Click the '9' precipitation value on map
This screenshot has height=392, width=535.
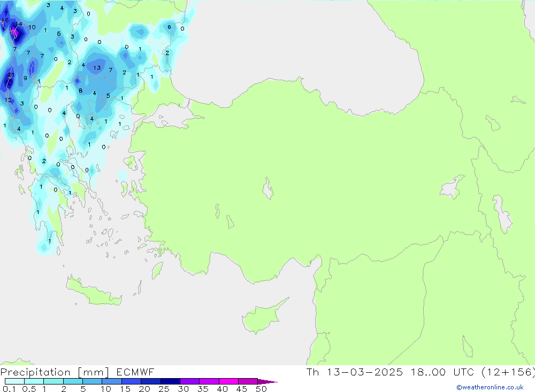[x=25, y=78]
